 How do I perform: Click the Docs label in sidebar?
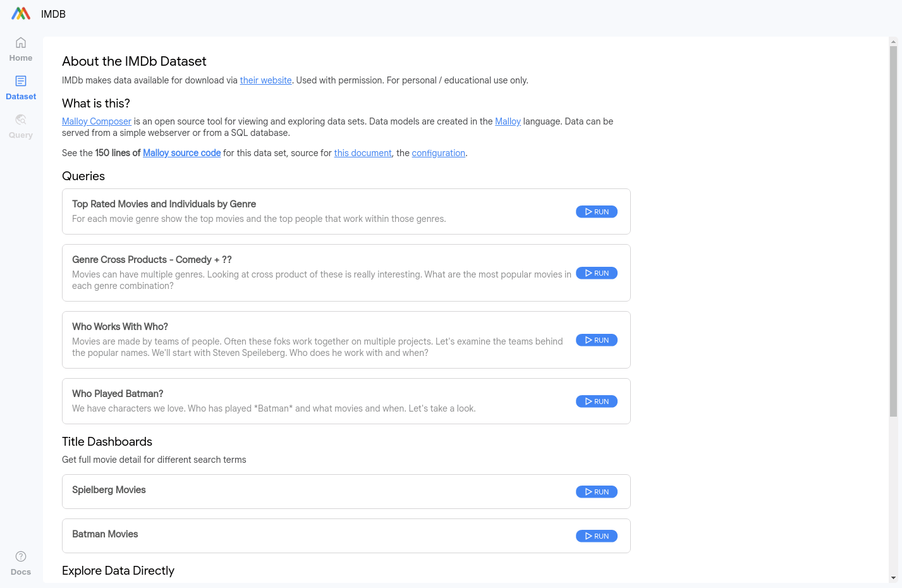[x=21, y=572]
